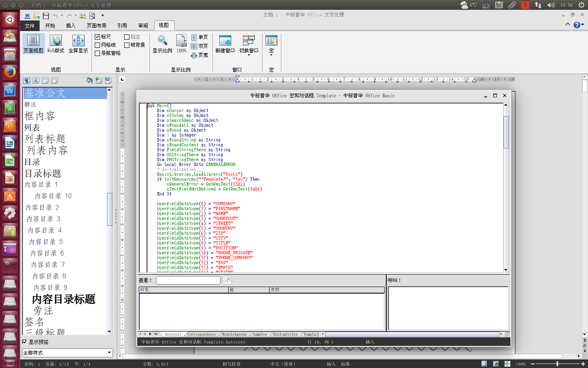Screen dimensions: 588x368
Task: Open undo history dropdown arrow
Action: (62, 16)
